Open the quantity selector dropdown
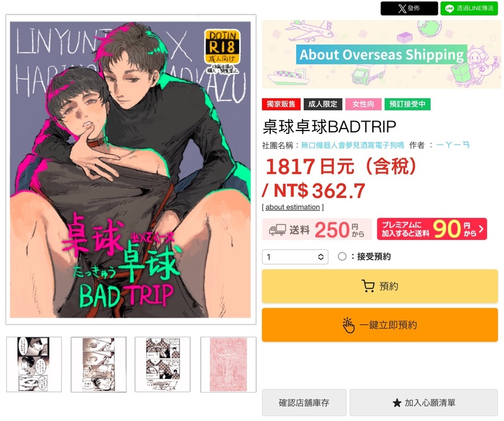Screen dimensions: 504x421 (x=295, y=257)
